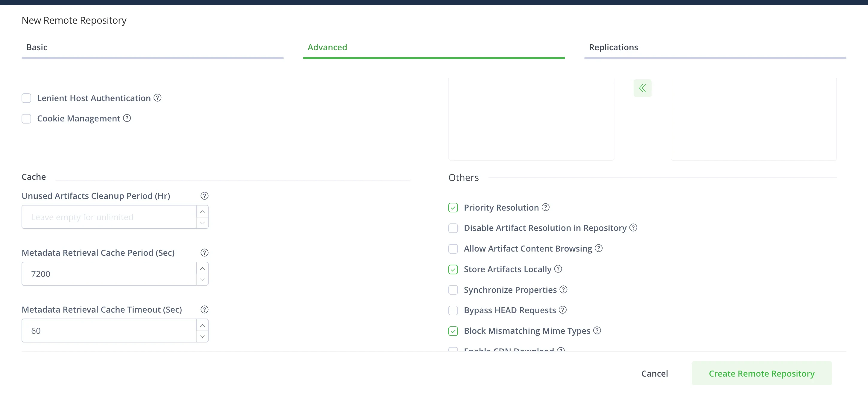
Task: Enable Synchronize Properties option
Action: (x=453, y=290)
